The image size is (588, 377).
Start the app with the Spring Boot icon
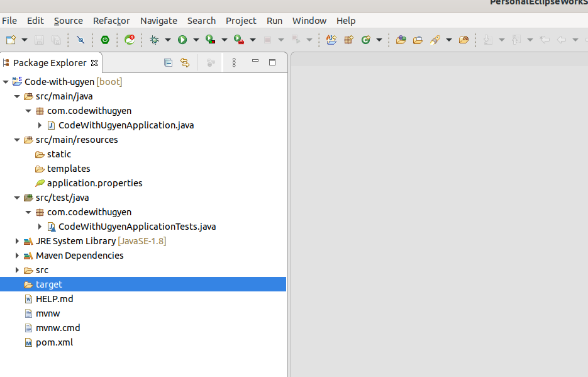(104, 40)
